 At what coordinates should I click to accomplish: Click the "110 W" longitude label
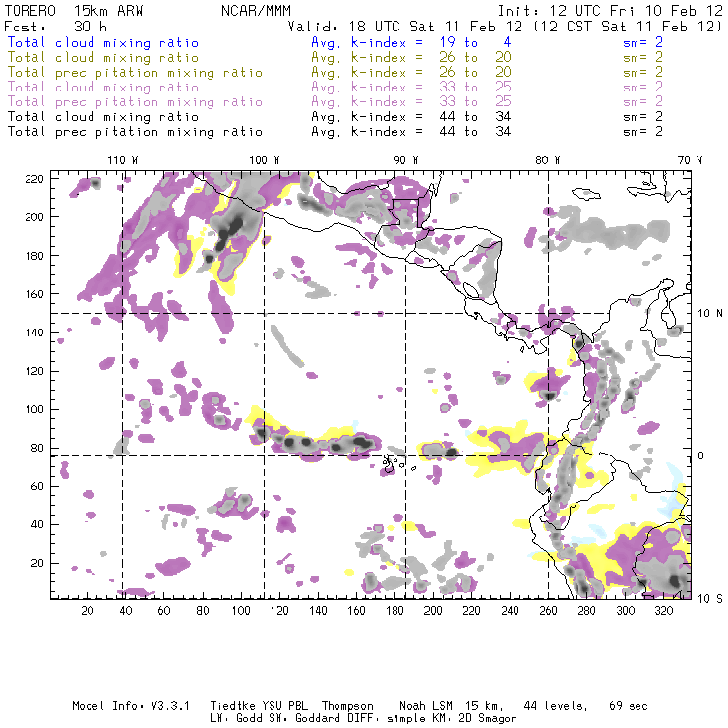(123, 160)
